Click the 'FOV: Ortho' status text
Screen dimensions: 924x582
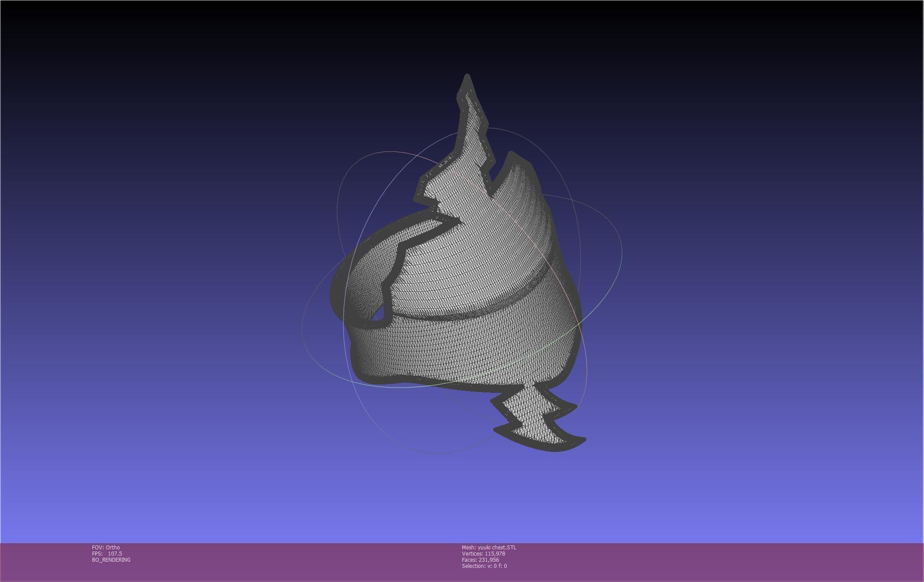tap(106, 548)
